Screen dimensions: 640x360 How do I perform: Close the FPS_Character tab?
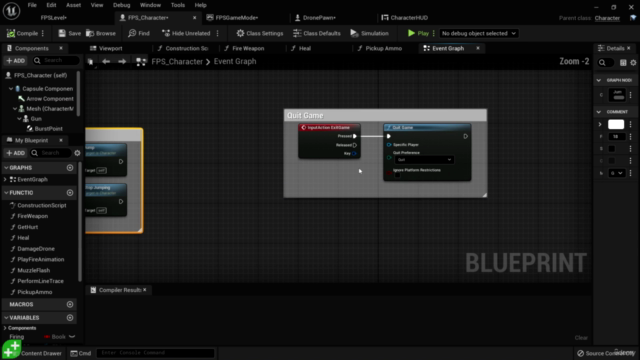[x=194, y=18]
